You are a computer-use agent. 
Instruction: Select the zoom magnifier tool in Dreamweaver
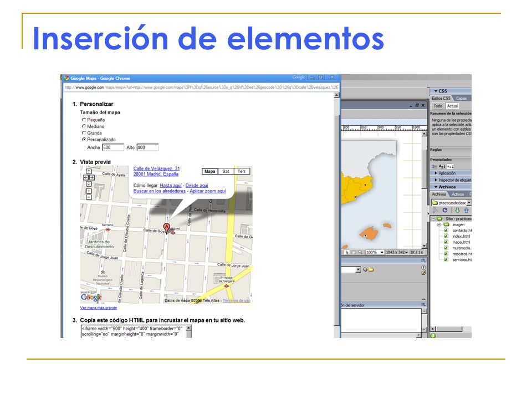coord(360,252)
